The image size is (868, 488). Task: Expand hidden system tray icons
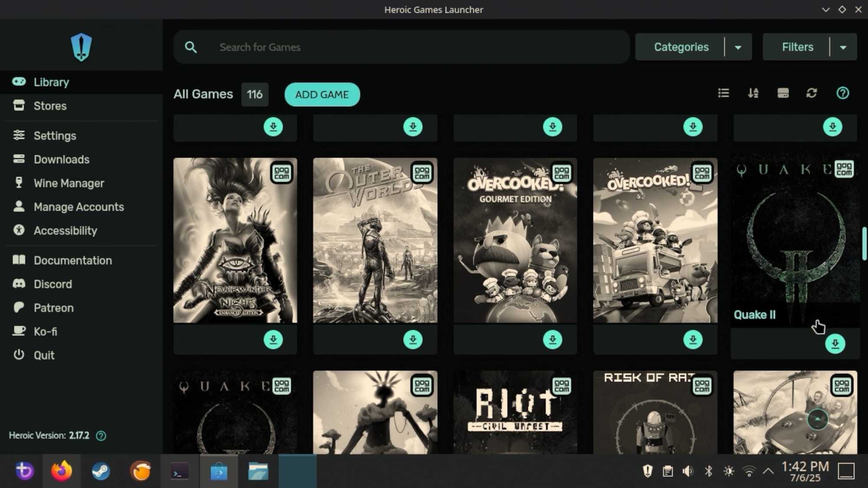(768, 471)
